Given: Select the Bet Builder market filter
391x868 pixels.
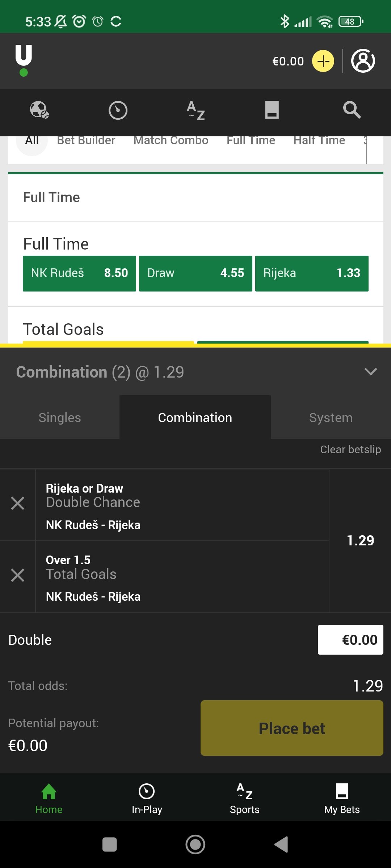Looking at the screenshot, I should [86, 141].
